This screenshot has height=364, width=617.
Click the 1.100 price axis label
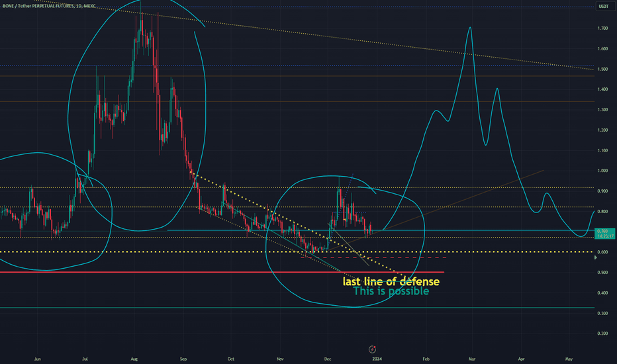[x=602, y=151]
